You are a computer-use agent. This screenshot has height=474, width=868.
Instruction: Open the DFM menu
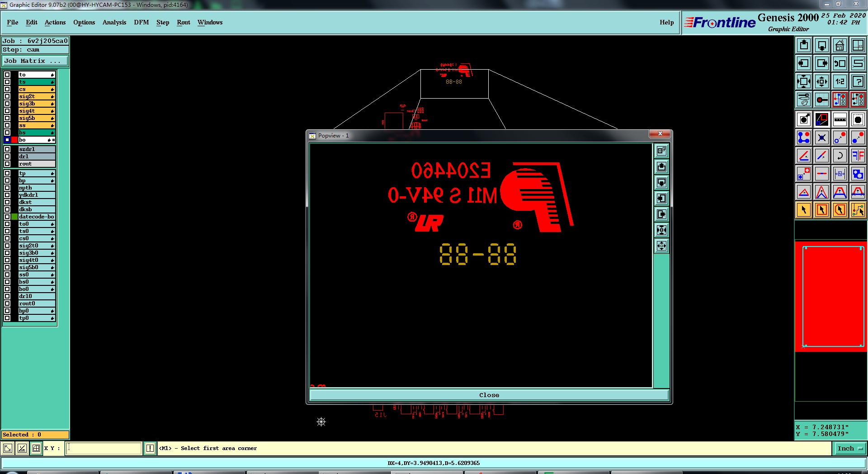tap(142, 22)
